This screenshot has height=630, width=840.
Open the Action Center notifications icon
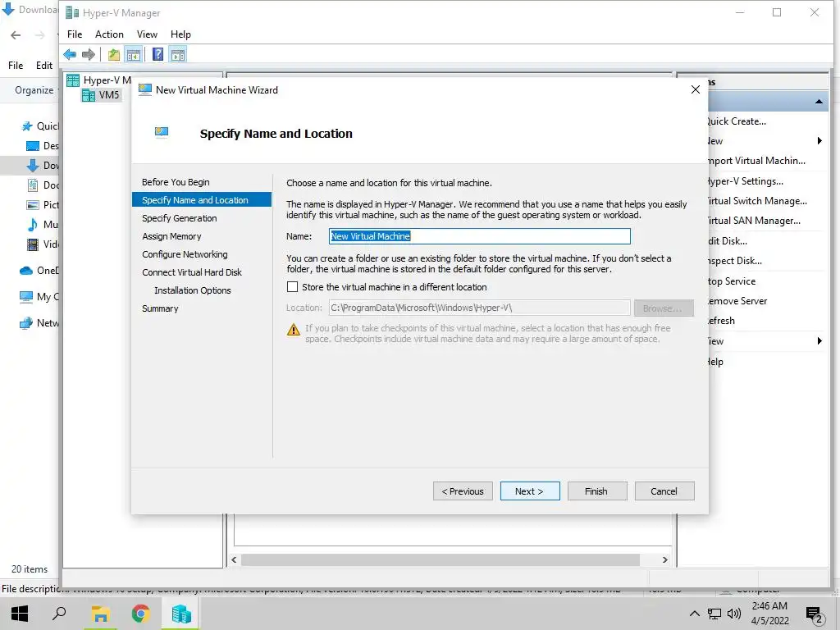(x=815, y=614)
